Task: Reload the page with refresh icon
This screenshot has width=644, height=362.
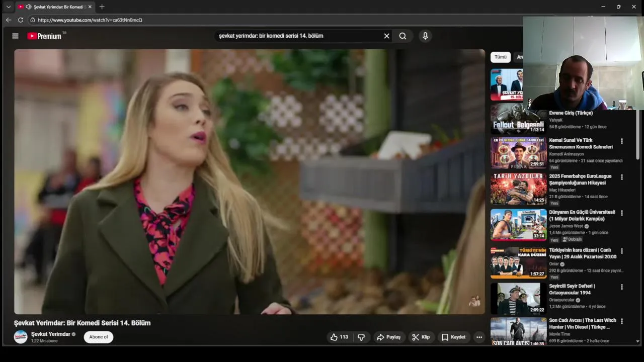Action: (x=21, y=20)
